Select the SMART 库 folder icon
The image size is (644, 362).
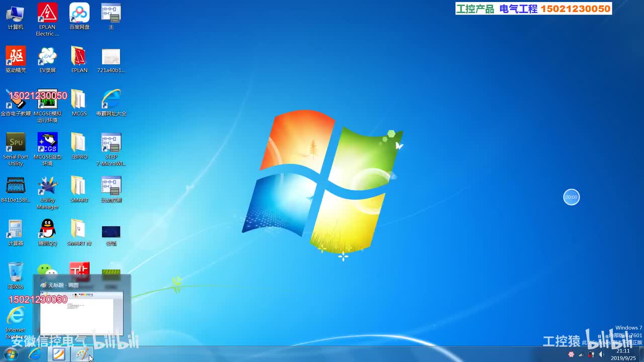[x=79, y=233]
